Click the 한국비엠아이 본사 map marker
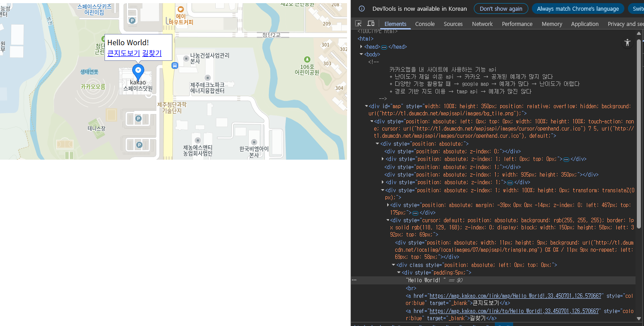The height and width of the screenshot is (326, 644). 254,142
